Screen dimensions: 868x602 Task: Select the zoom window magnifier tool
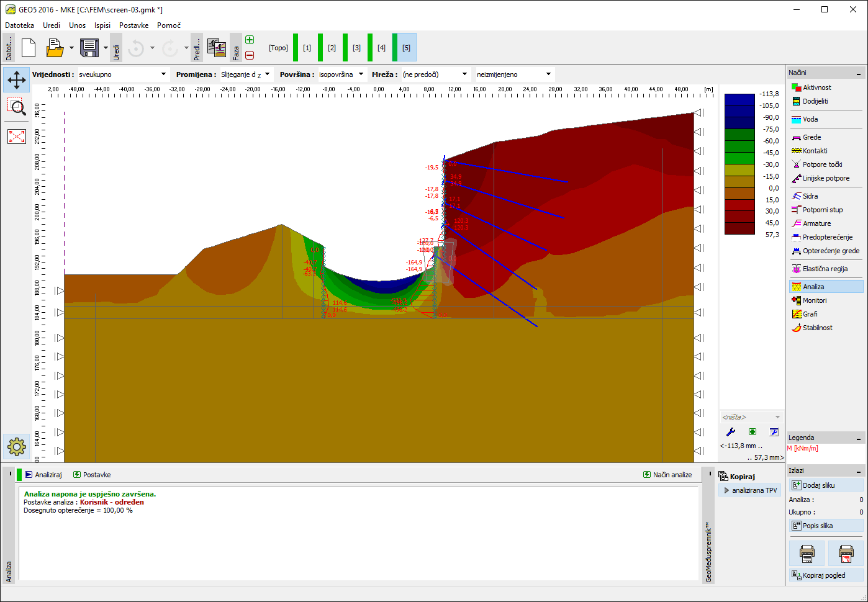coord(17,107)
